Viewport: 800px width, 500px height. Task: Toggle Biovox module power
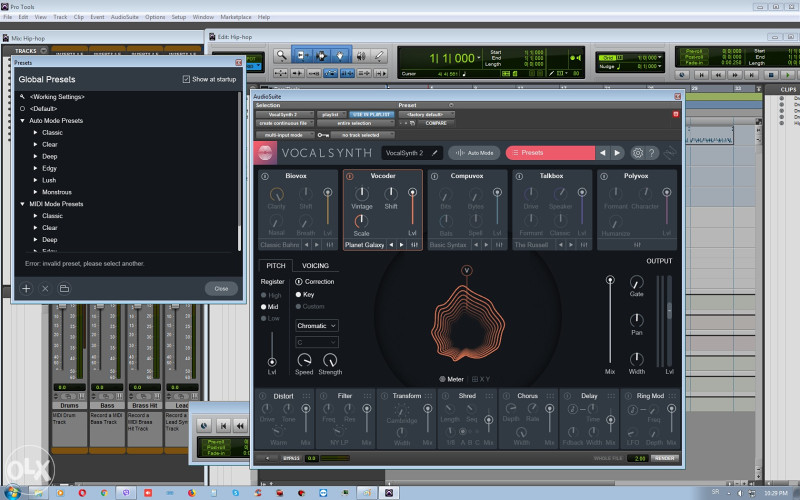coord(265,176)
